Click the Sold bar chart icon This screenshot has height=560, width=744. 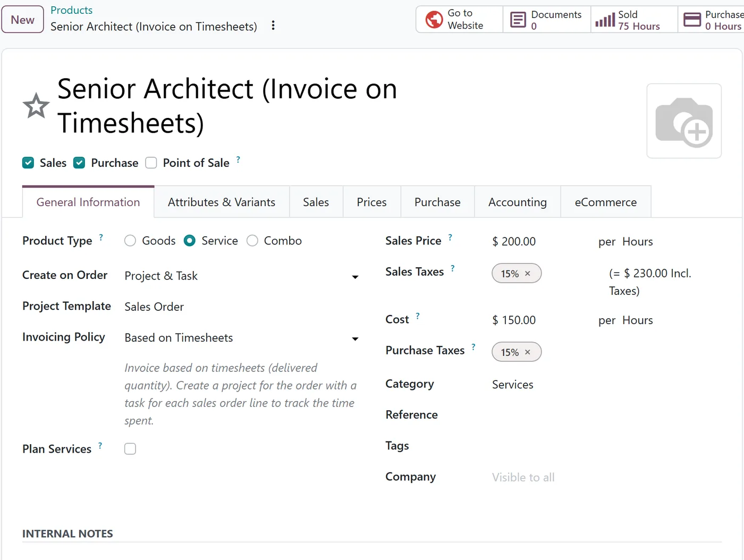coord(605,20)
